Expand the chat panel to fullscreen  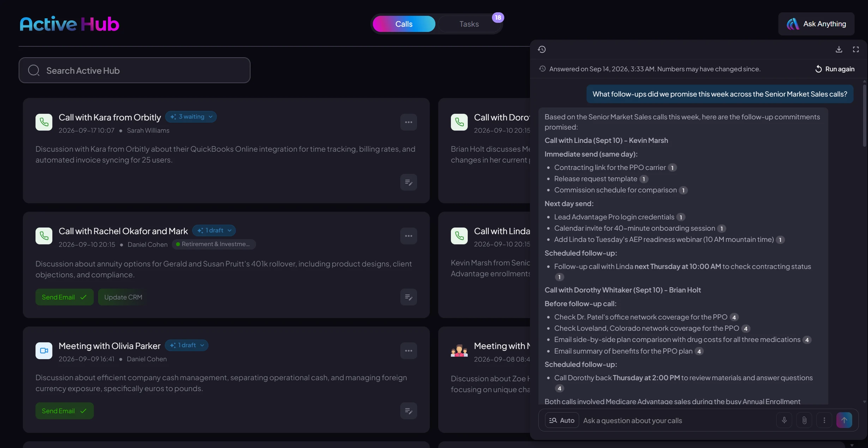(856, 49)
